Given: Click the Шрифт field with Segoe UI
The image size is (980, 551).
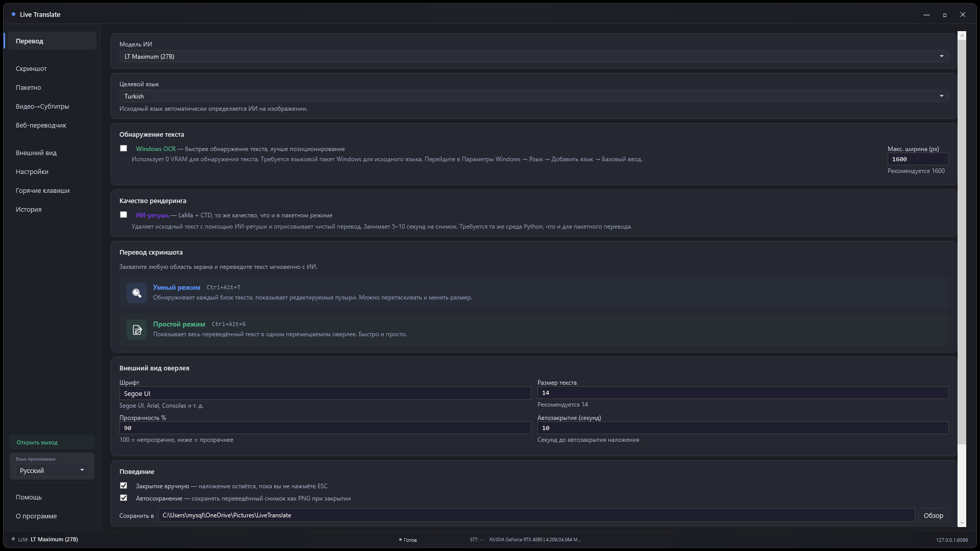Looking at the screenshot, I should coord(325,393).
